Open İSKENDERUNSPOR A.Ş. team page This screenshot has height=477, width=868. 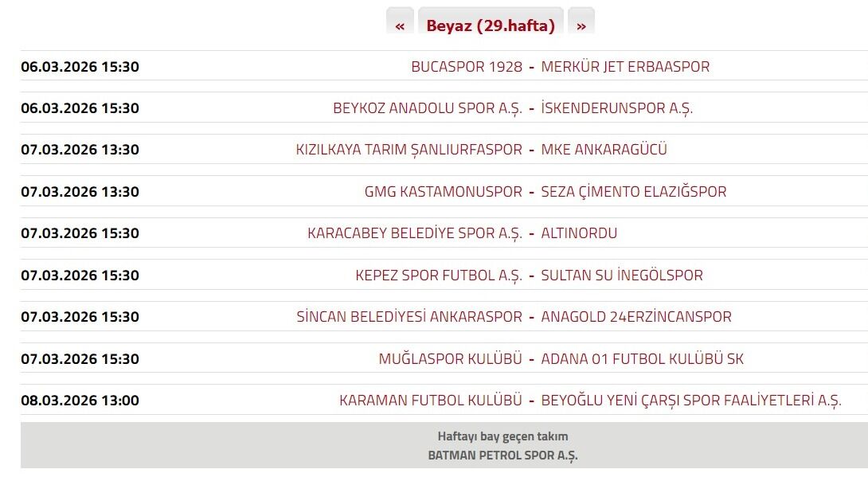pos(617,108)
